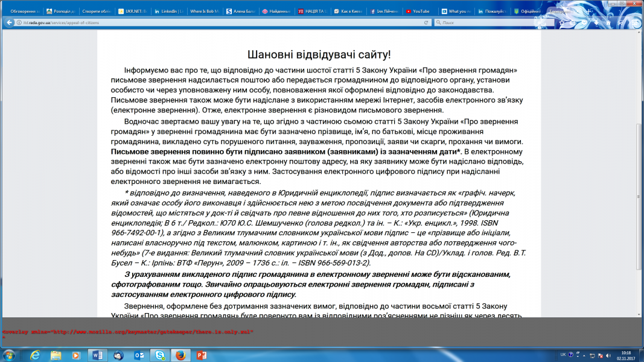Switch to the Розподіл tab
Image resolution: width=644 pixels, height=362 pixels.
pyautogui.click(x=61, y=11)
